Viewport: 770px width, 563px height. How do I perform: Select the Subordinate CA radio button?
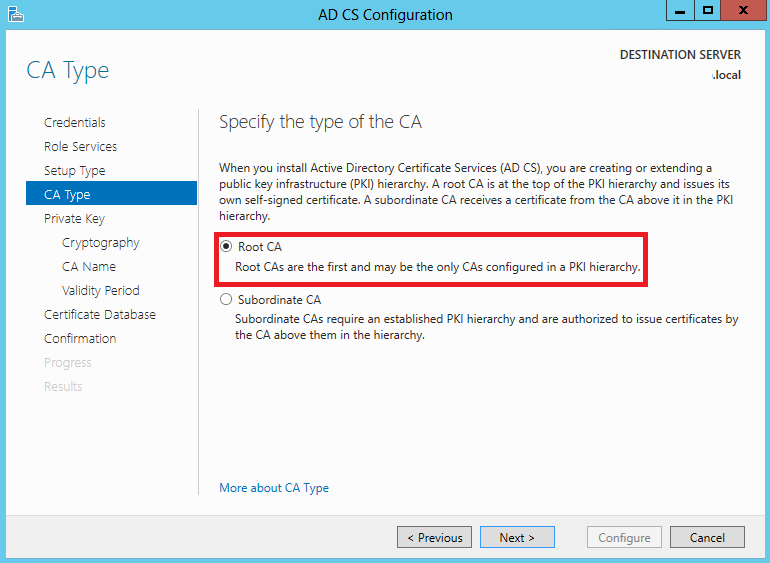pyautogui.click(x=226, y=299)
